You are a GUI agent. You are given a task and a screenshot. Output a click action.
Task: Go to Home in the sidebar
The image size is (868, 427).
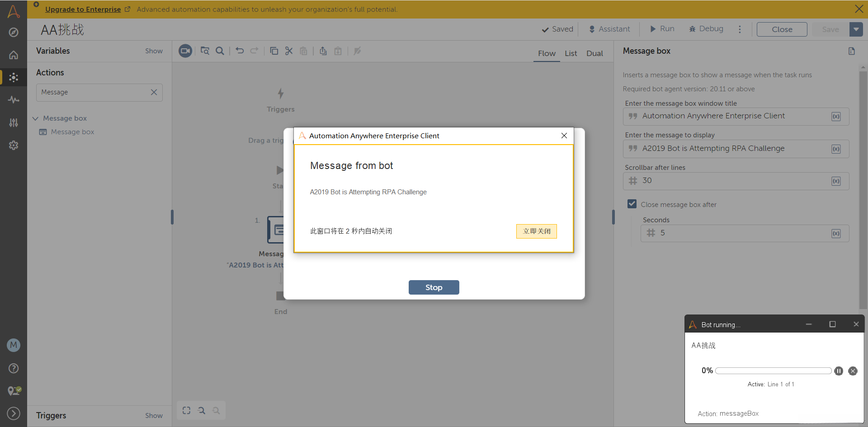[x=14, y=55]
